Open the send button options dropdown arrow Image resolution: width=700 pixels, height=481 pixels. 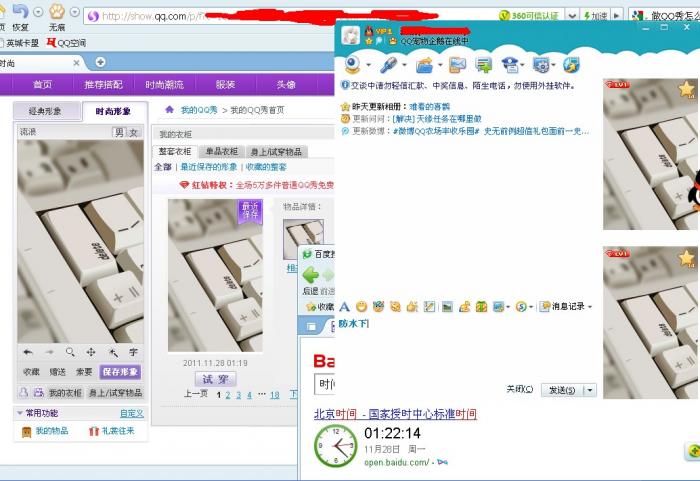pyautogui.click(x=590, y=390)
